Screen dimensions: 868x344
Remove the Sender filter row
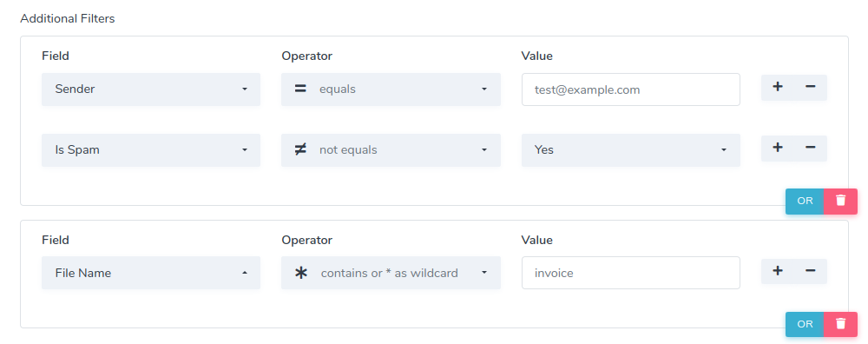(810, 87)
